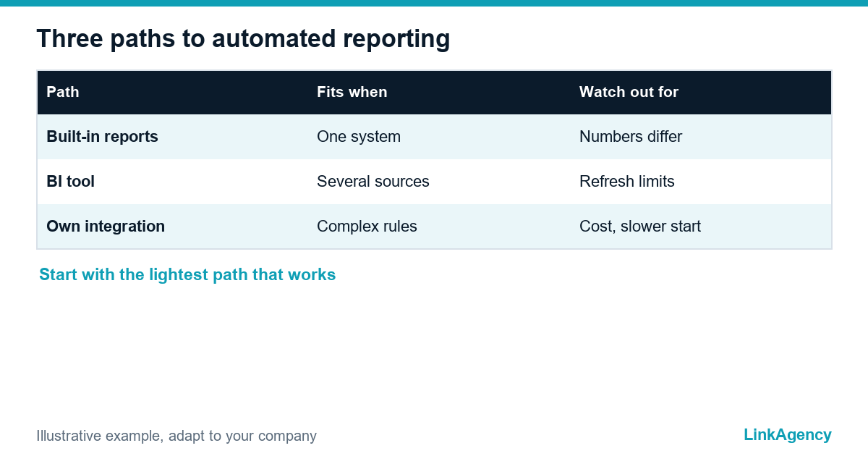Click the slide title 'Three paths to automated reporting'
This screenshot has height=456, width=868.
tap(243, 38)
